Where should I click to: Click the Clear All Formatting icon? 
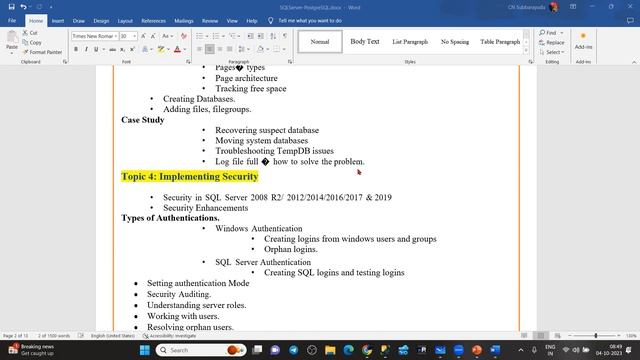click(x=184, y=36)
